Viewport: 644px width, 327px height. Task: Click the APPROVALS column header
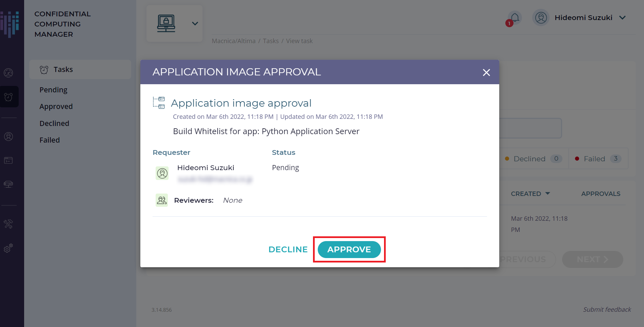click(601, 194)
